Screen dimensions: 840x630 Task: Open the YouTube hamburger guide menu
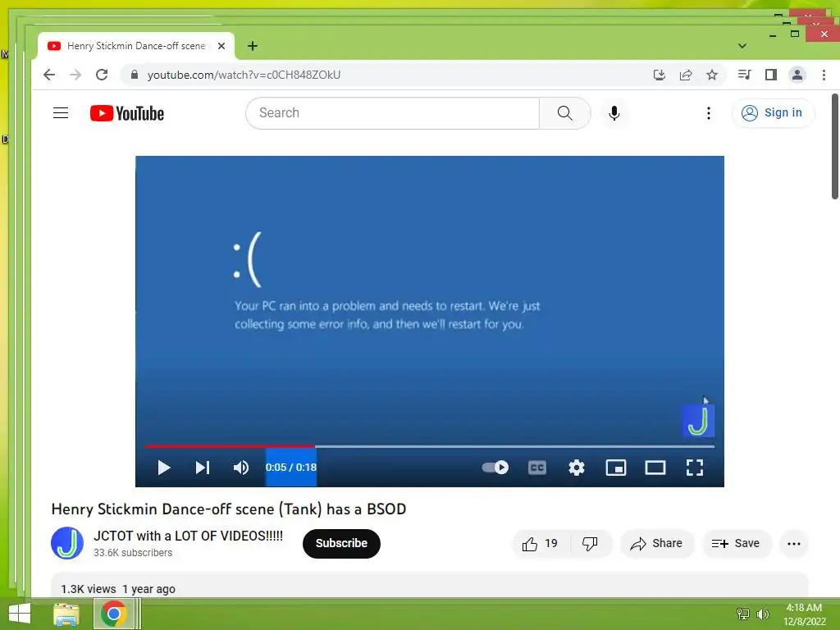[61, 113]
